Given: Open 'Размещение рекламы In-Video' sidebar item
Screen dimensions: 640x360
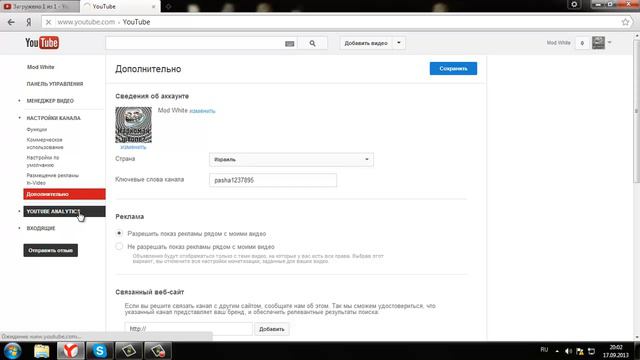Looking at the screenshot, I should (x=53, y=179).
